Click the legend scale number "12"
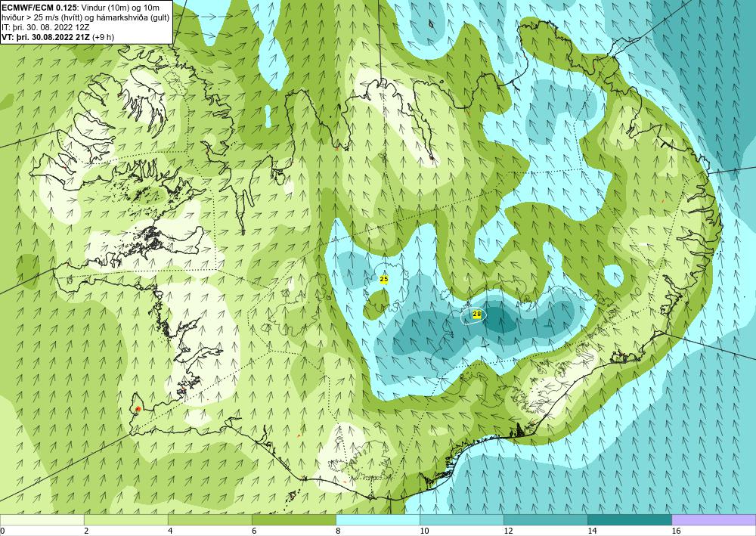The image size is (756, 536). point(508,531)
